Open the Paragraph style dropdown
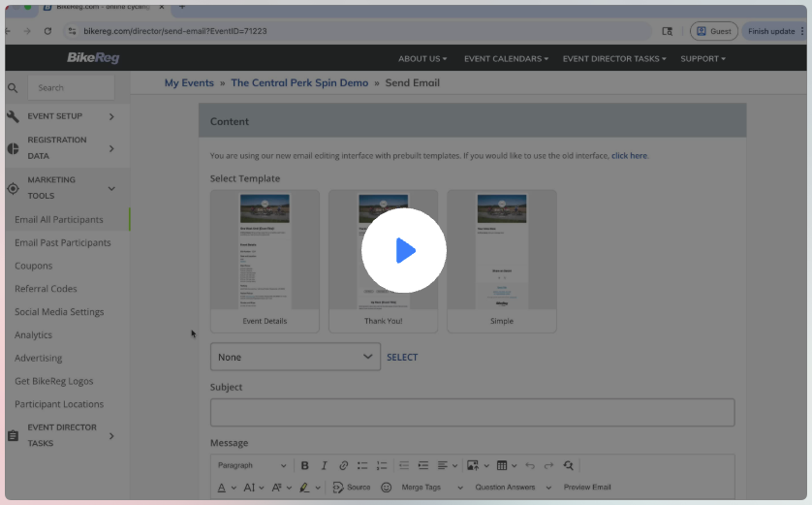 pos(252,465)
